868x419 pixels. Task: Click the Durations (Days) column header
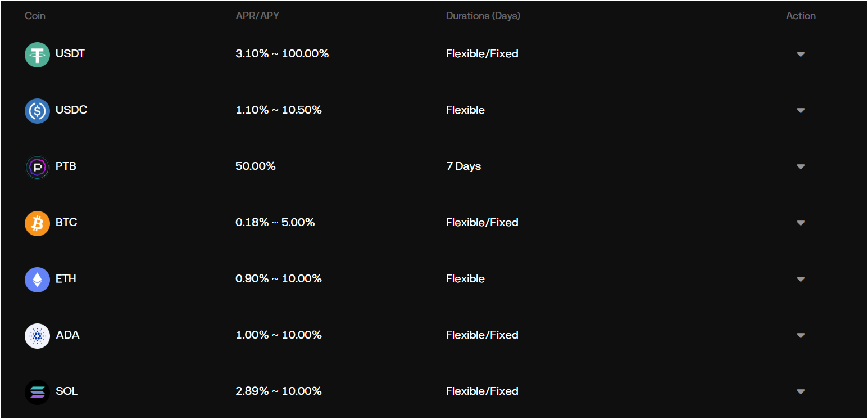[x=483, y=16]
